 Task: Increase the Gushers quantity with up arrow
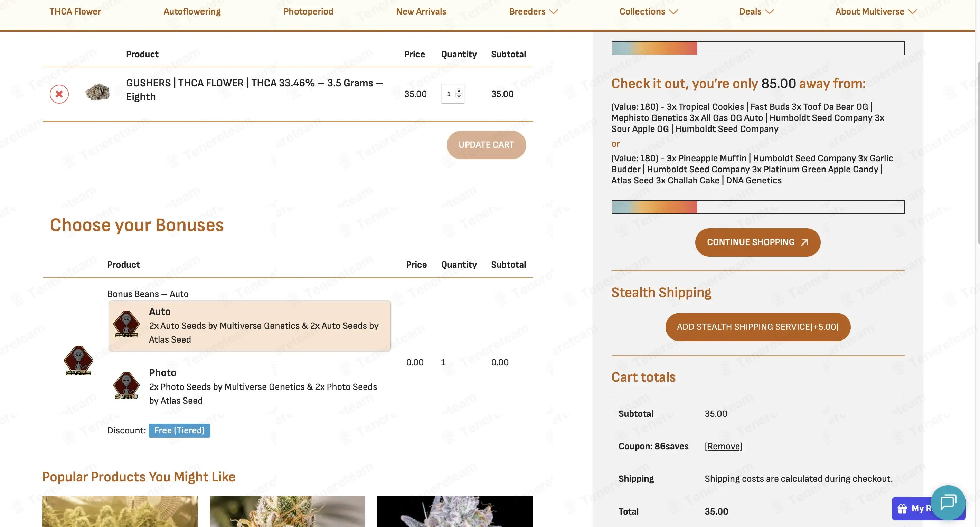click(x=459, y=91)
